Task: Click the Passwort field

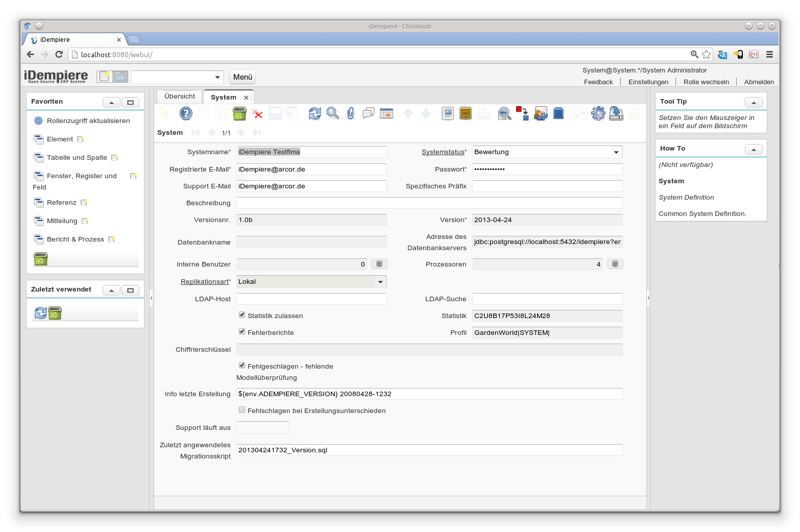Action: (547, 169)
